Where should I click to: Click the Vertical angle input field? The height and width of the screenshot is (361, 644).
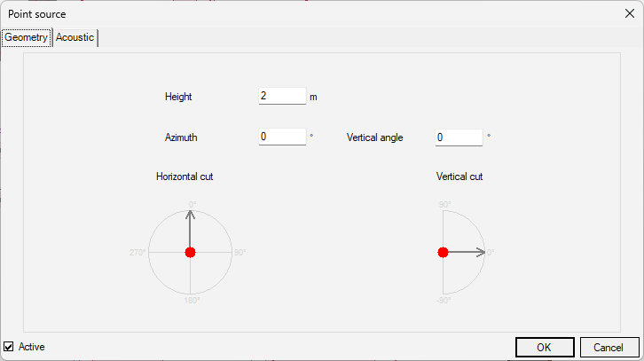[459, 137]
